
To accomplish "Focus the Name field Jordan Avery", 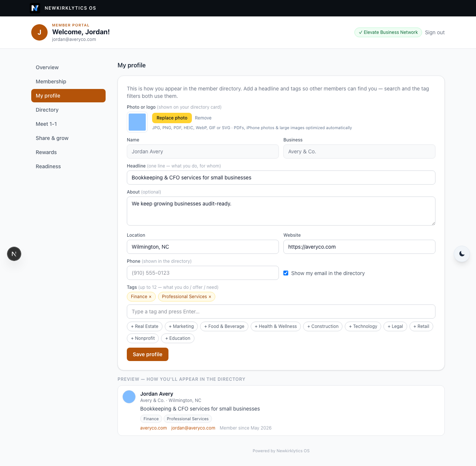I will tap(203, 151).
